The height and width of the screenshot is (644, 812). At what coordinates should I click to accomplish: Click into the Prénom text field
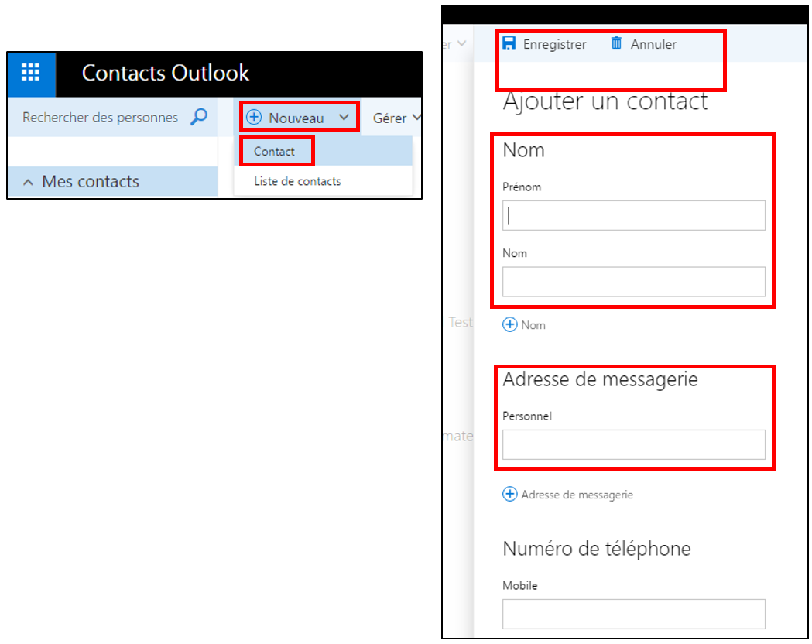pos(633,215)
